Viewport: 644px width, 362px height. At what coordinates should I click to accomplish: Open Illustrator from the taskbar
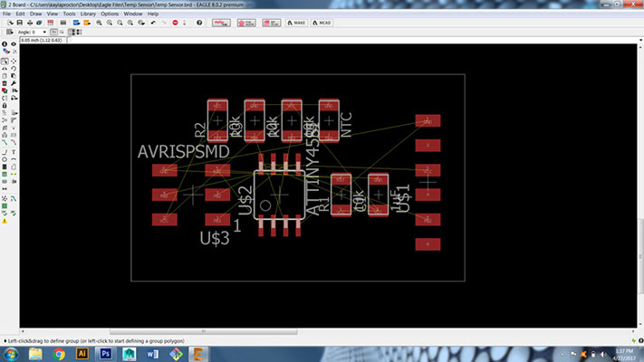coord(82,353)
